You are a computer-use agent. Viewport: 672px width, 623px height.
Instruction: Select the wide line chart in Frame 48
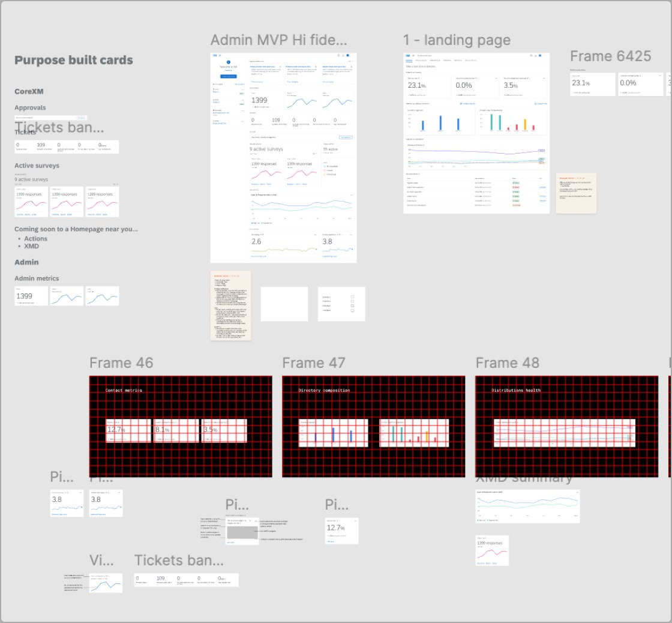coord(565,433)
